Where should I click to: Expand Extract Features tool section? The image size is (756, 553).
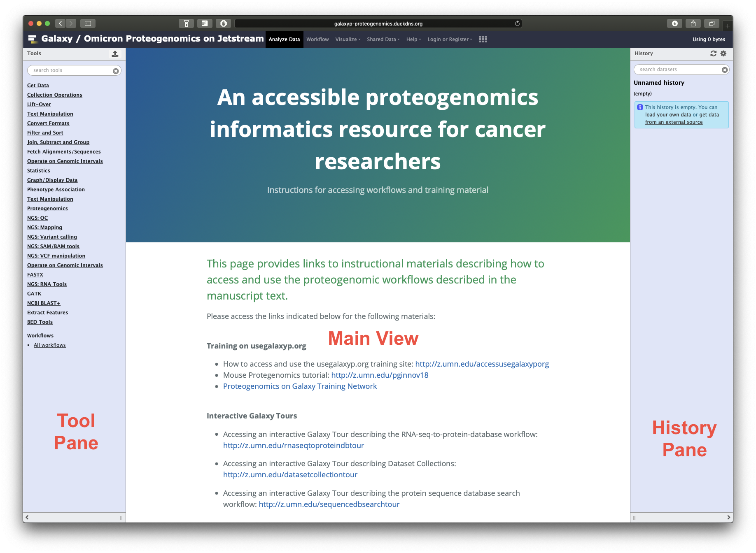tap(48, 313)
